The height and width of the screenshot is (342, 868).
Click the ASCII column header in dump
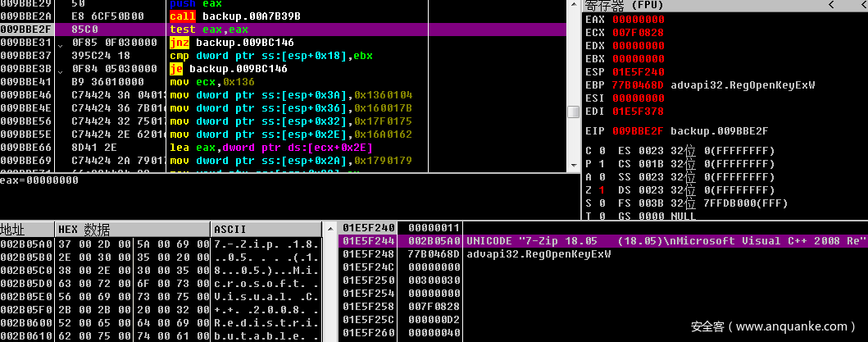click(x=266, y=229)
